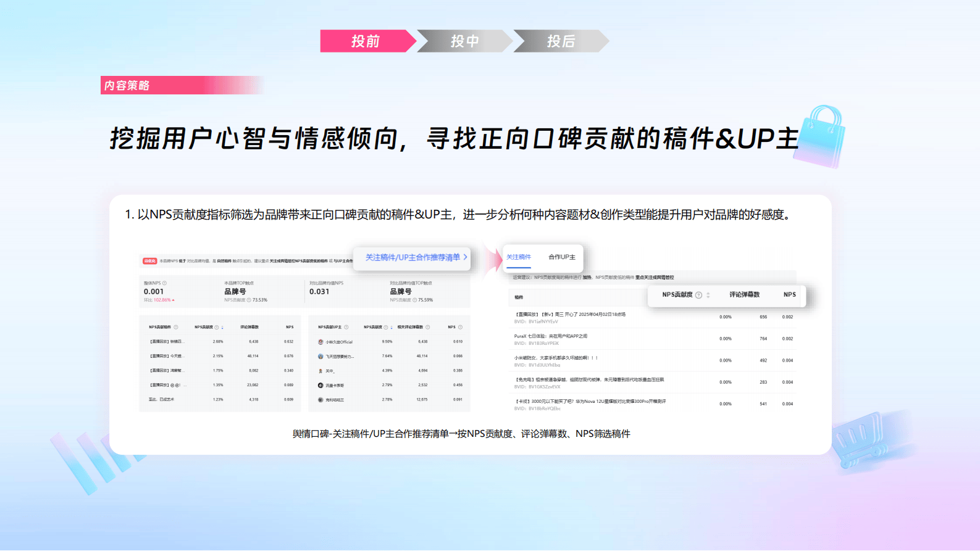The image size is (980, 551).
Task: Click avatar of UP主 克利咕咕兰
Action: [320, 400]
